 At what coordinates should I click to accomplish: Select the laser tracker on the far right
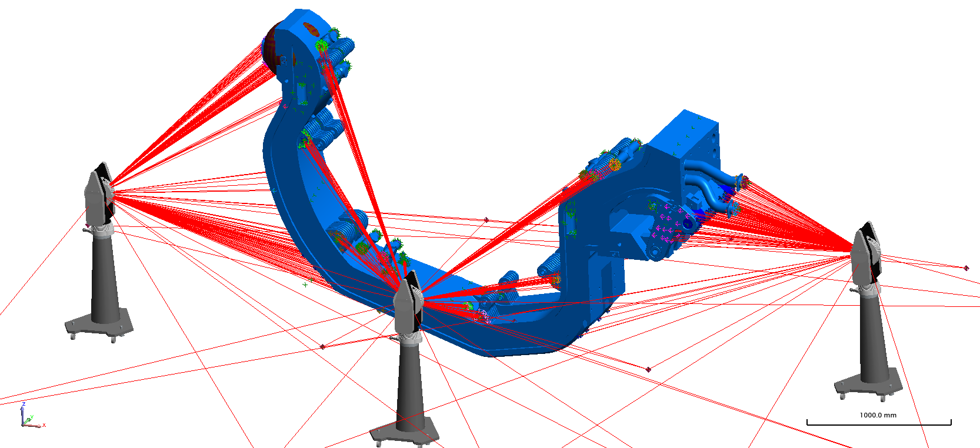869,312
